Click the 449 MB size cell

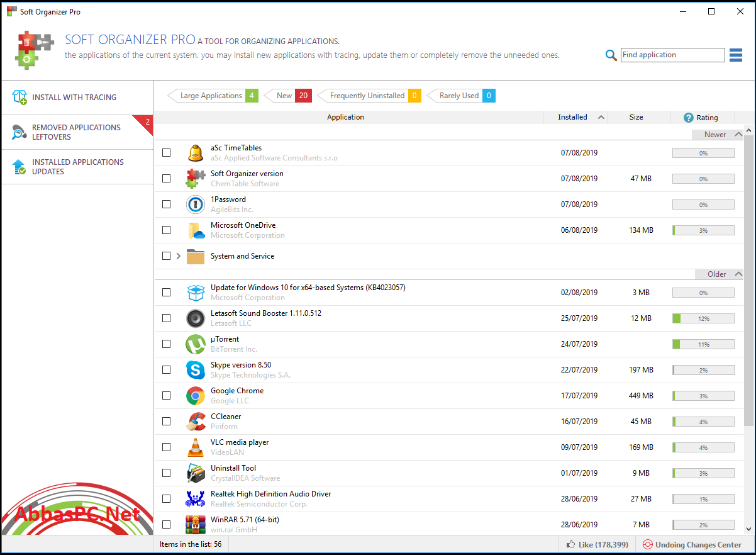pyautogui.click(x=641, y=396)
